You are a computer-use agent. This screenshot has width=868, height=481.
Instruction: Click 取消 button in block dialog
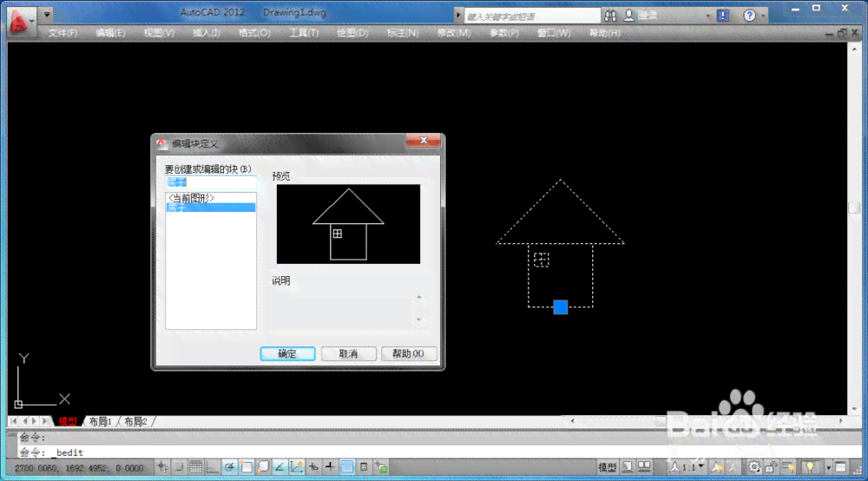click(x=348, y=353)
